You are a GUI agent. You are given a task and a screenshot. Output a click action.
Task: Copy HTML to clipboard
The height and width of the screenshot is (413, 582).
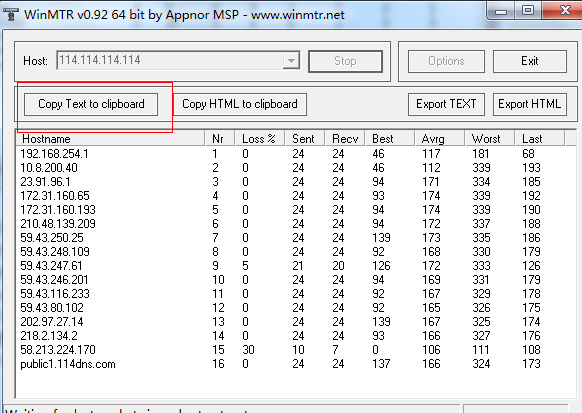click(x=240, y=104)
